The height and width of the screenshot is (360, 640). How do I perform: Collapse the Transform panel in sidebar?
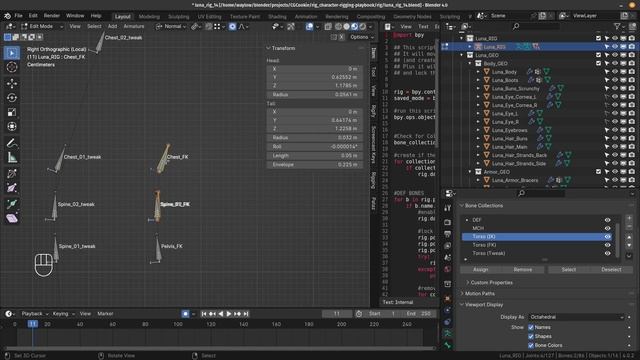pyautogui.click(x=268, y=48)
